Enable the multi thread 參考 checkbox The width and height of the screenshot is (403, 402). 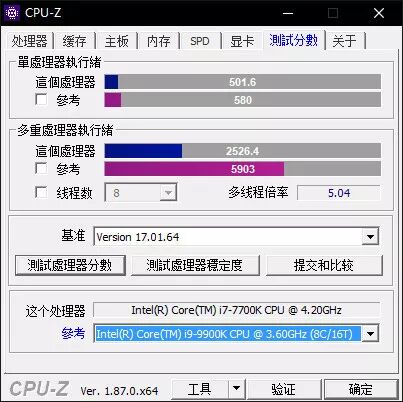tap(41, 168)
